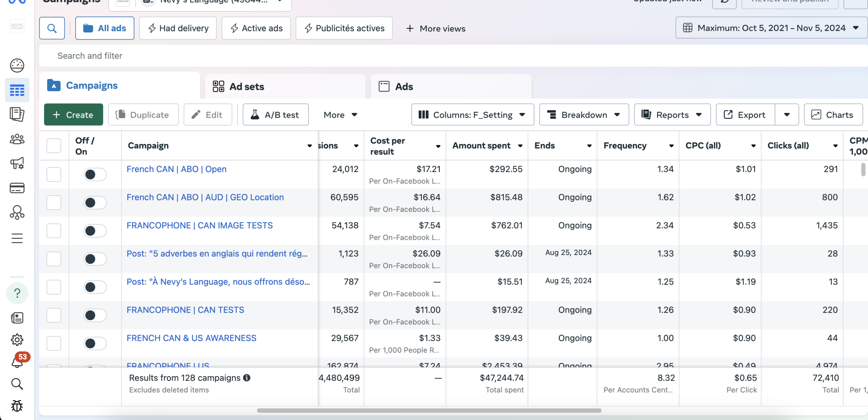Open the Audiences people icon
868x420 pixels.
17,139
